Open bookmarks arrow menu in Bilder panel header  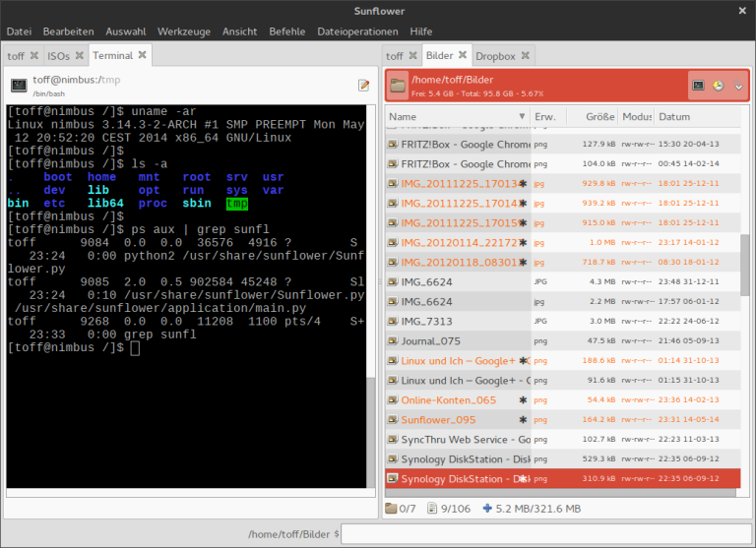pyautogui.click(x=738, y=86)
